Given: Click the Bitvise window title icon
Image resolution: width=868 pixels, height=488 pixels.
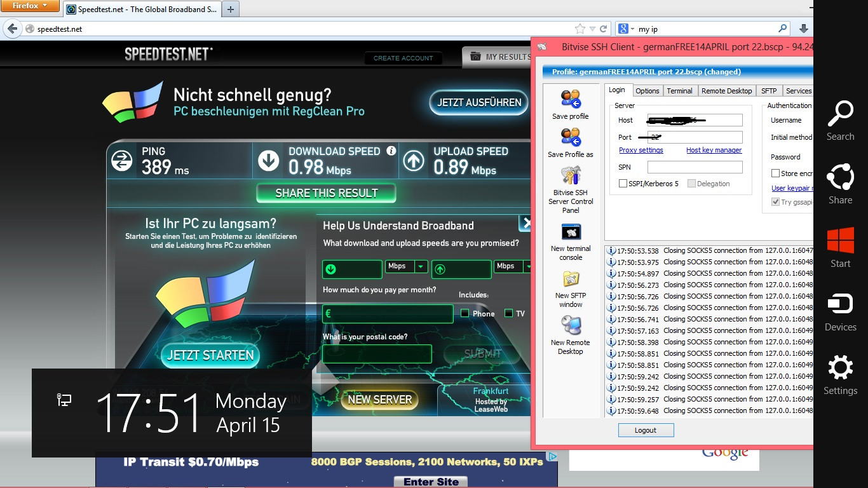Looking at the screenshot, I should (542, 47).
